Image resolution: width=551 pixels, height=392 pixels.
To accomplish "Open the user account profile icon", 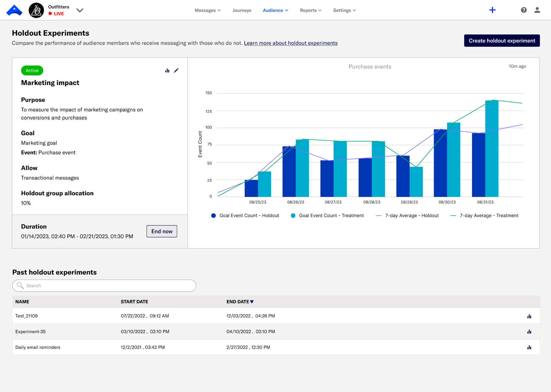I will click(x=537, y=10).
